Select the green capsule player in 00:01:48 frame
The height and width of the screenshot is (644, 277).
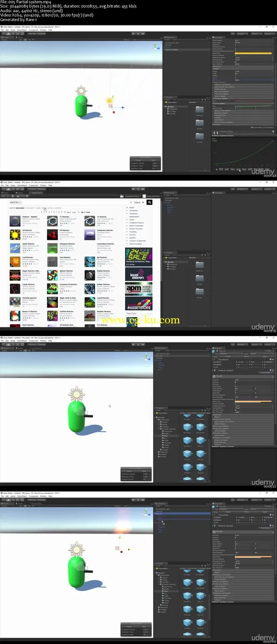(x=82, y=106)
